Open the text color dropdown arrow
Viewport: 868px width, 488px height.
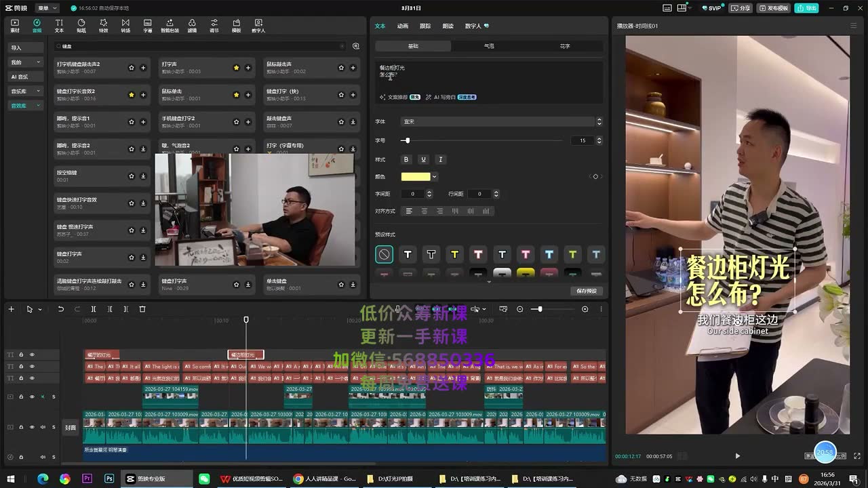[434, 177]
